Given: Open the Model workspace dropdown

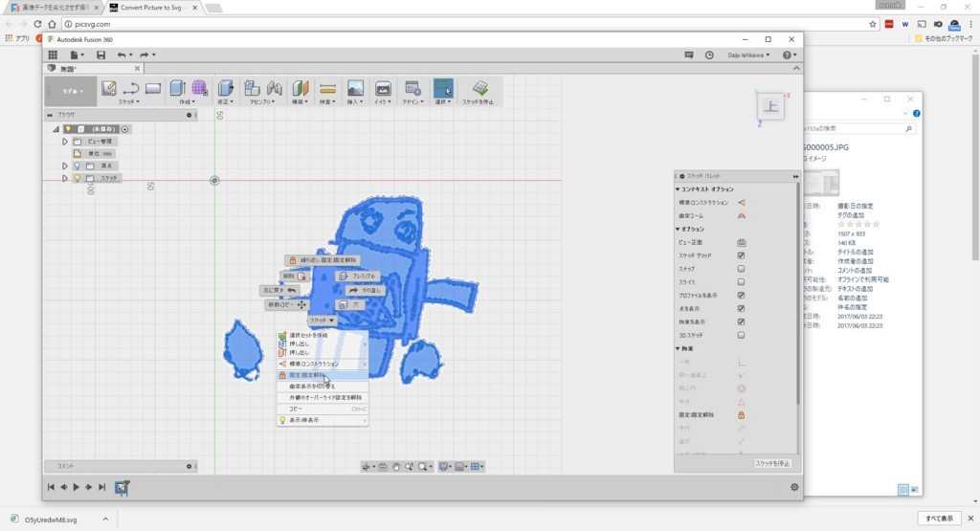Looking at the screenshot, I should click(72, 91).
